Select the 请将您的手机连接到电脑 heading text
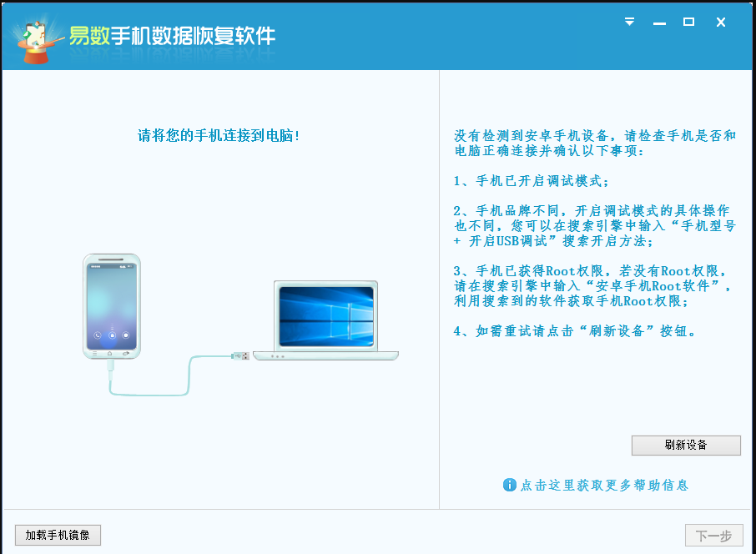The height and width of the screenshot is (554, 756). click(219, 135)
